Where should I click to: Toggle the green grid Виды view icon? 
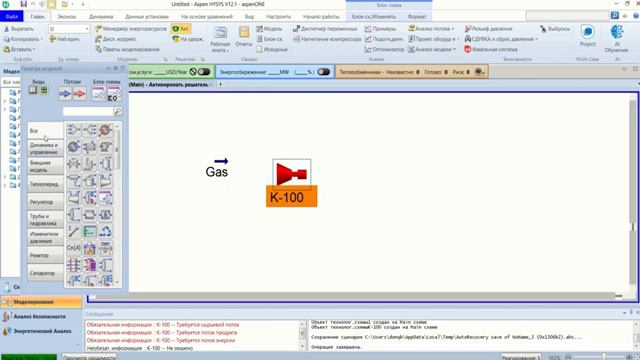tap(44, 90)
